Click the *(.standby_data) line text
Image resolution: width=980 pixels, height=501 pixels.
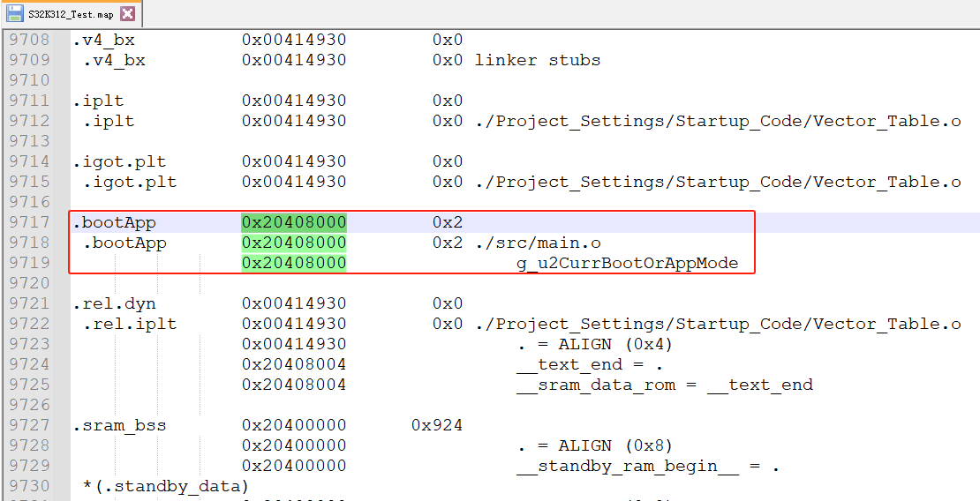165,486
